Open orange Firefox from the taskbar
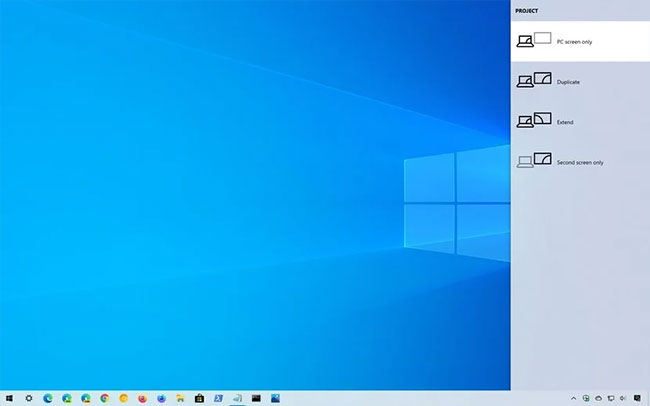This screenshot has height=406, width=650. pos(142,399)
